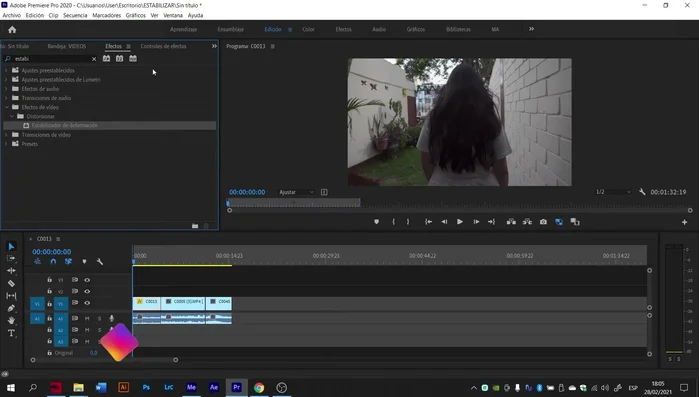The height and width of the screenshot is (397, 699).
Task: Export a frame with camera icon
Action: click(543, 222)
